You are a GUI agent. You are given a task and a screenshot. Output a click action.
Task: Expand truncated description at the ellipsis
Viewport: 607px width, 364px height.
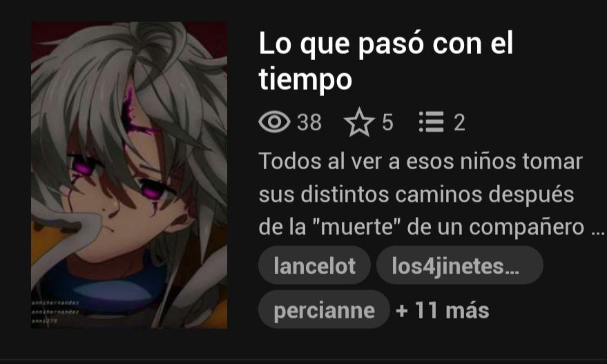click(598, 231)
